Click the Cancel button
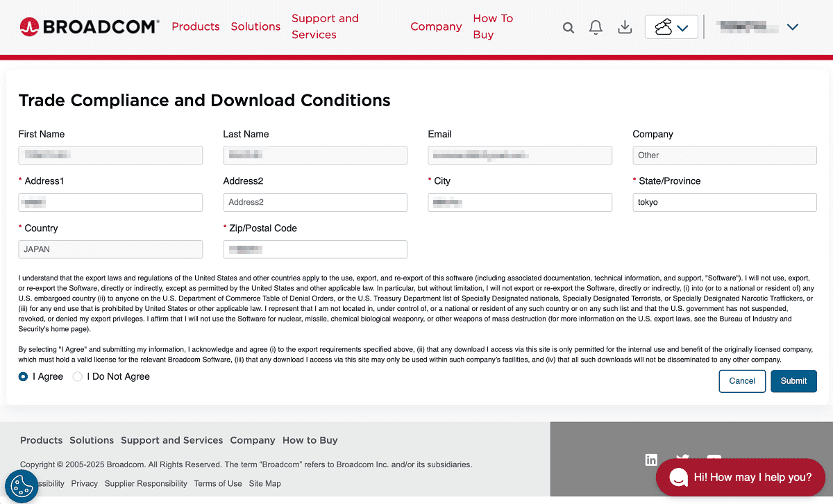The image size is (833, 504). [x=742, y=381]
